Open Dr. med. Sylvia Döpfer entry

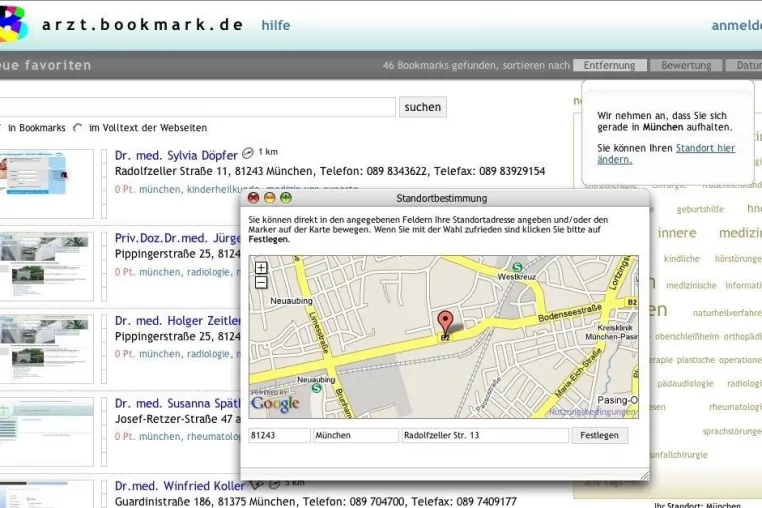click(x=176, y=156)
